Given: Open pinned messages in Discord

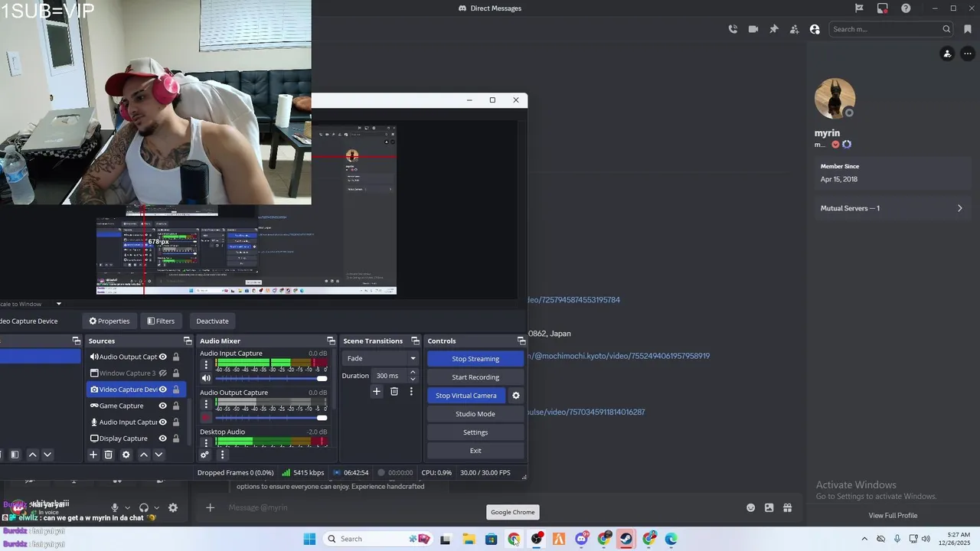Looking at the screenshot, I should (x=774, y=29).
